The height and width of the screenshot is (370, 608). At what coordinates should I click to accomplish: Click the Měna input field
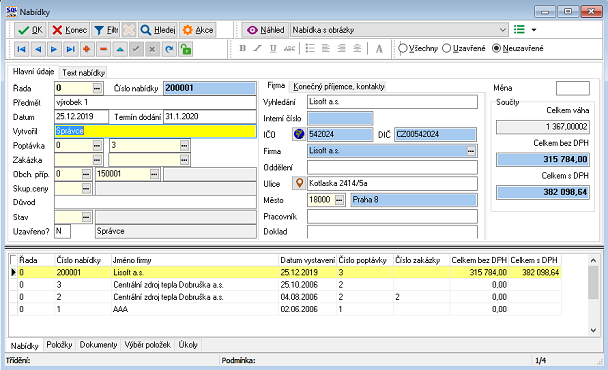[573, 88]
